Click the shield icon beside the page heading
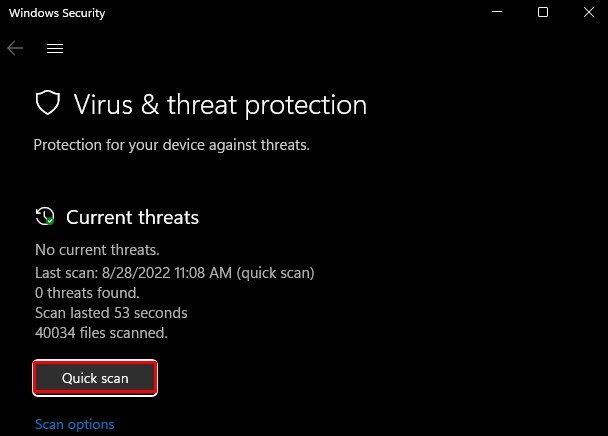The width and height of the screenshot is (608, 436). [x=48, y=103]
